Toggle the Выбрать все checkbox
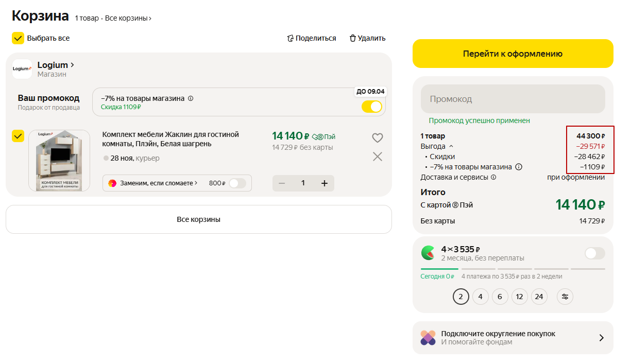 tap(18, 38)
